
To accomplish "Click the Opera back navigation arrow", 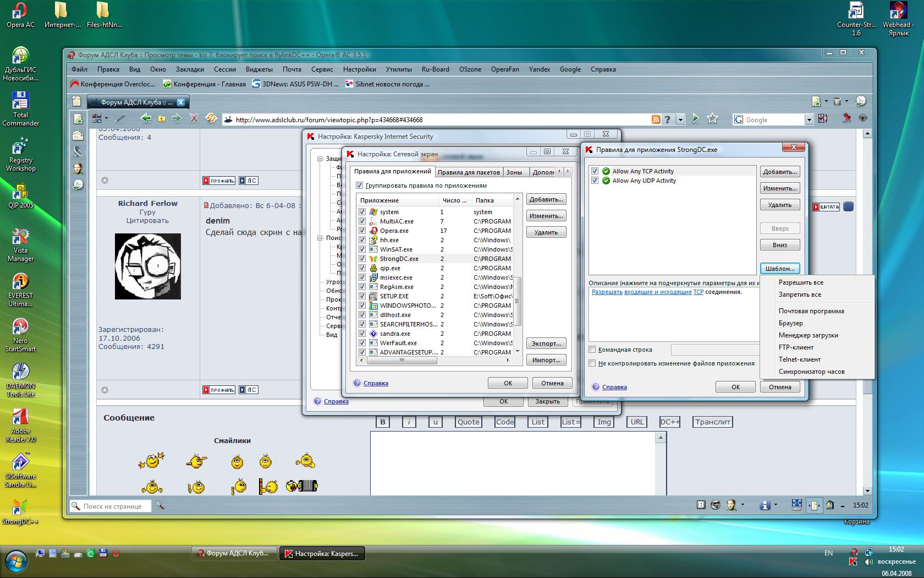I will pyautogui.click(x=146, y=118).
